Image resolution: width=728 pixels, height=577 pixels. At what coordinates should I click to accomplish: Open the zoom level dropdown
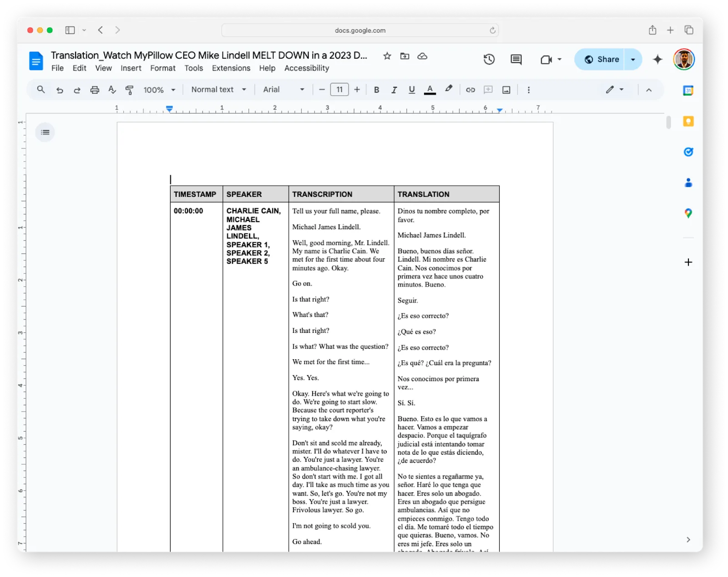point(159,90)
